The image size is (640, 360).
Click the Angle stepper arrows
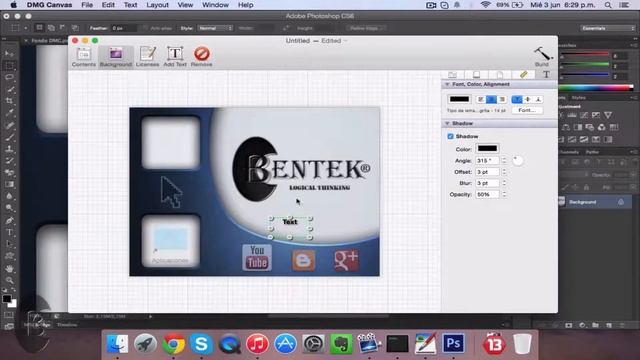click(x=504, y=160)
